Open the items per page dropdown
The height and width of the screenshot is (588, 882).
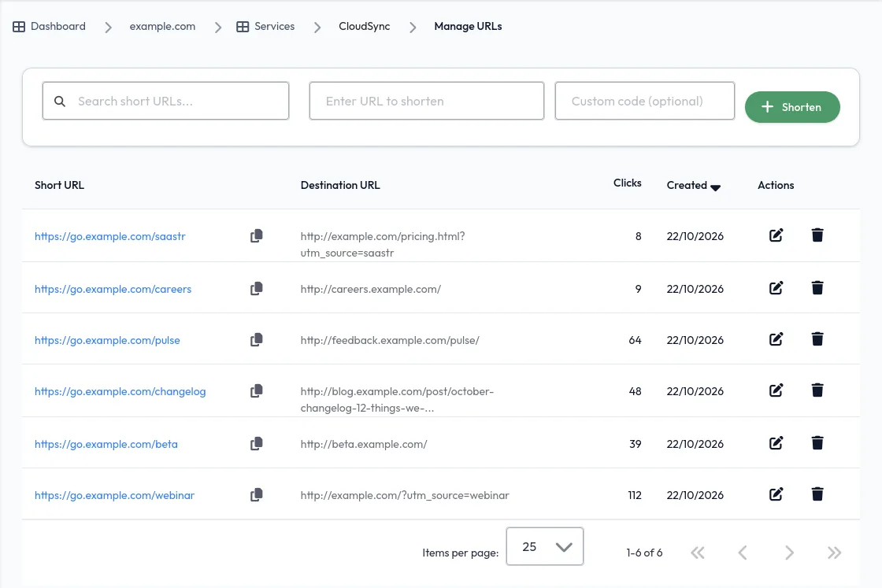point(544,546)
